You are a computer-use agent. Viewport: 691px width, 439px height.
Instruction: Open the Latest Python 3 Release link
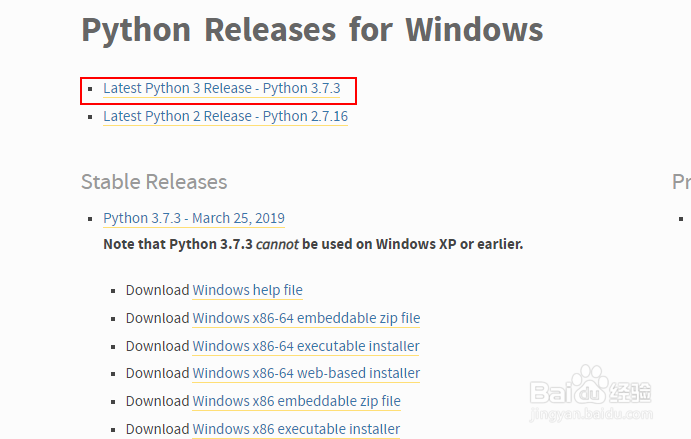pos(221,89)
